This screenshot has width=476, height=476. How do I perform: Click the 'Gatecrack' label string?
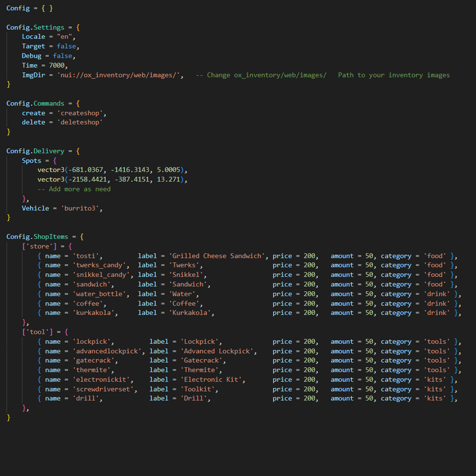click(201, 361)
